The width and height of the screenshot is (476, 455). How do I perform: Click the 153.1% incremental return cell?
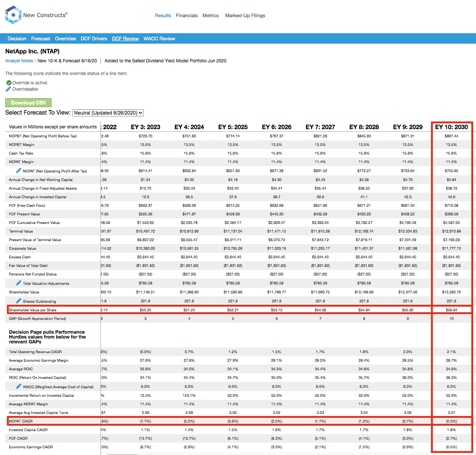(x=189, y=396)
